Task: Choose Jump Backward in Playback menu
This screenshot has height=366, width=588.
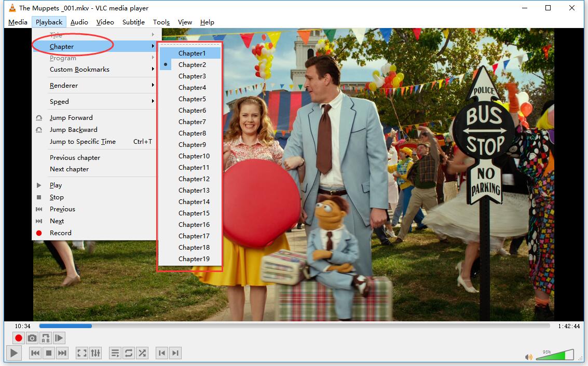Action: tap(94, 130)
